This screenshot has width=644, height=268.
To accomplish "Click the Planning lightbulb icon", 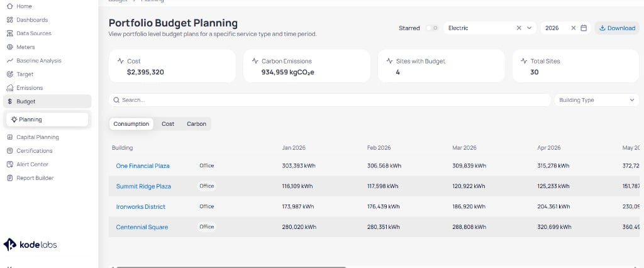I will click(14, 119).
